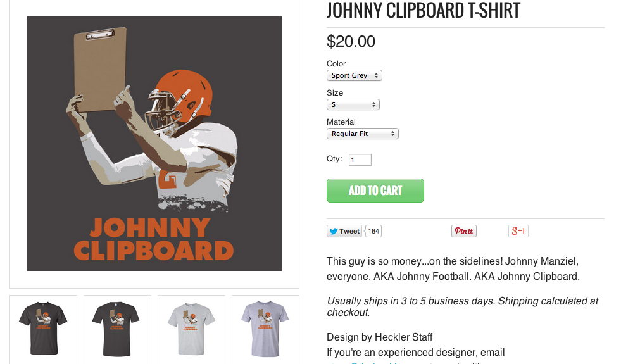The width and height of the screenshot is (640, 364).
Task: Click the Google +1 button
Action: [518, 231]
